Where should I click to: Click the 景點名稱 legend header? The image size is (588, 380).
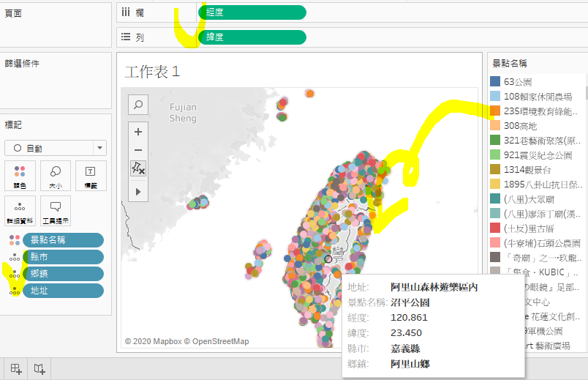tap(510, 64)
